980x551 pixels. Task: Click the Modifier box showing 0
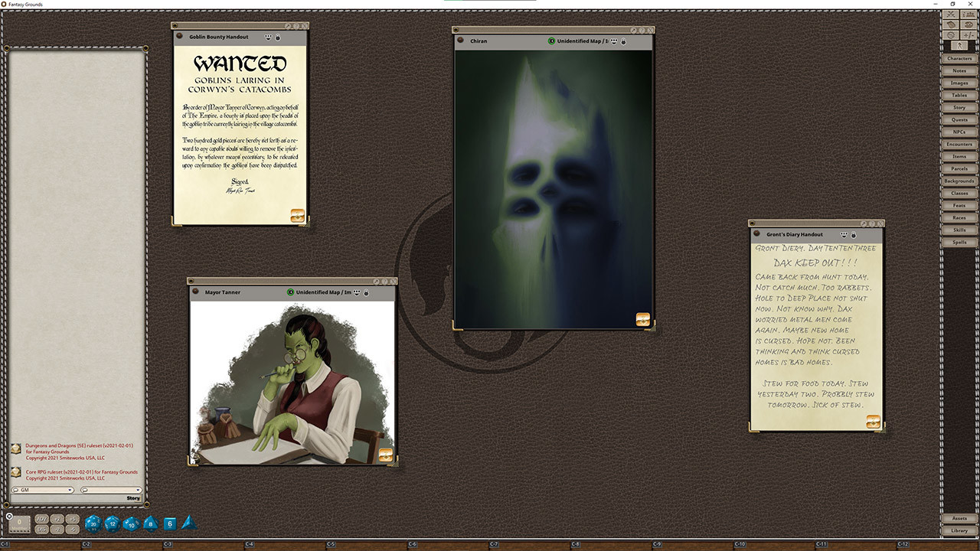21,524
